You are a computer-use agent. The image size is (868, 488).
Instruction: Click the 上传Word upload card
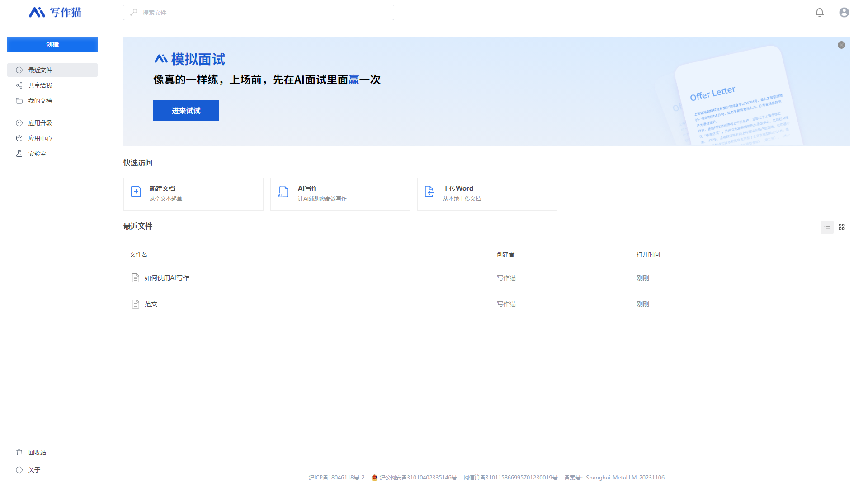point(487,194)
